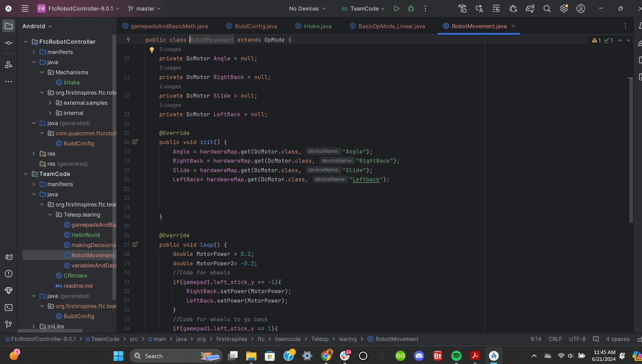Image resolution: width=642 pixels, height=364 pixels.
Task: Switch to the Intake.java tab
Action: (317, 26)
